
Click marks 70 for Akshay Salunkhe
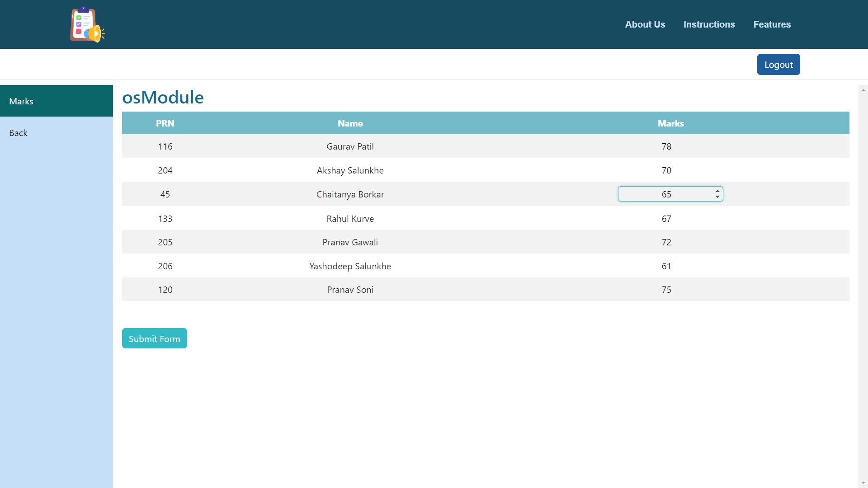[666, 170]
